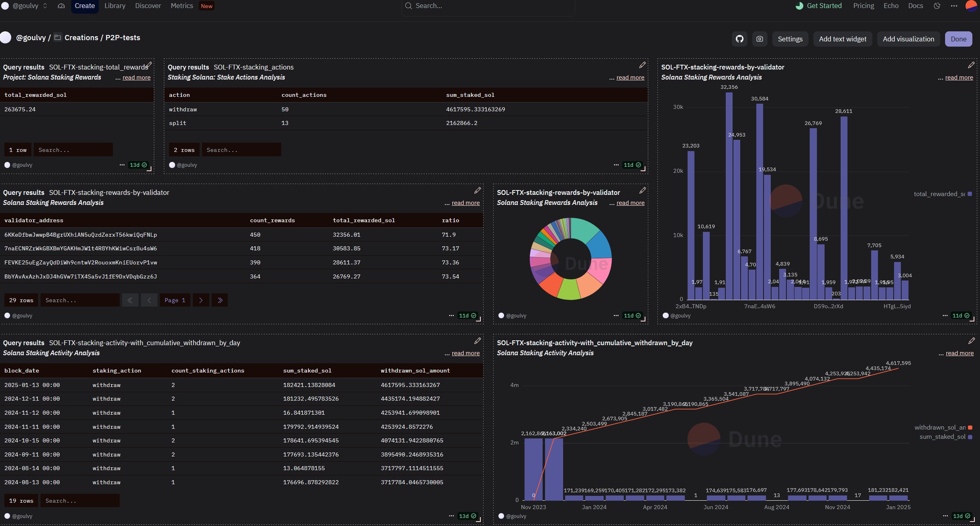The height and width of the screenshot is (526, 980).
Task: Open options menu on total_rewards widget footer
Action: click(122, 165)
